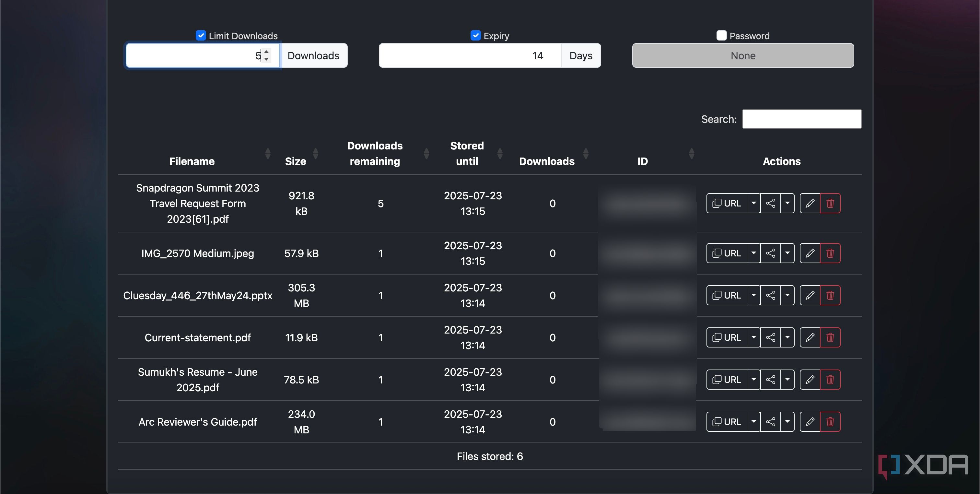
Task: Click the expiry days input field
Action: point(470,55)
